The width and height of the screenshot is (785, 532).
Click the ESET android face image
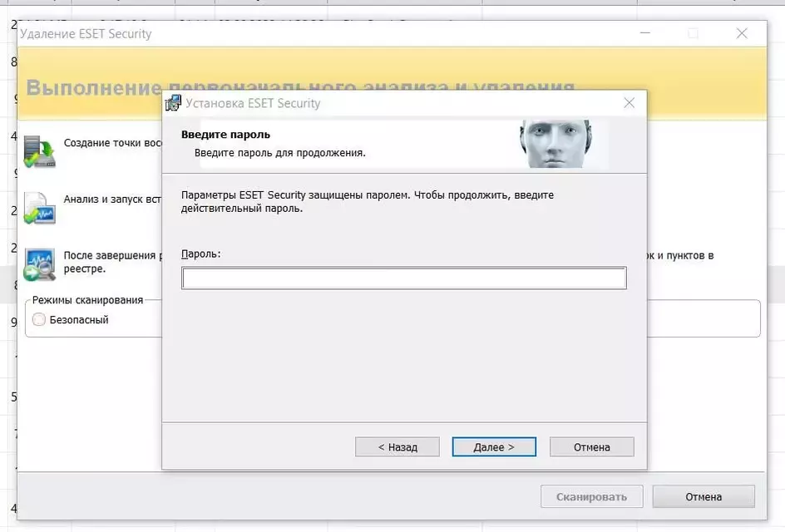[x=555, y=144]
